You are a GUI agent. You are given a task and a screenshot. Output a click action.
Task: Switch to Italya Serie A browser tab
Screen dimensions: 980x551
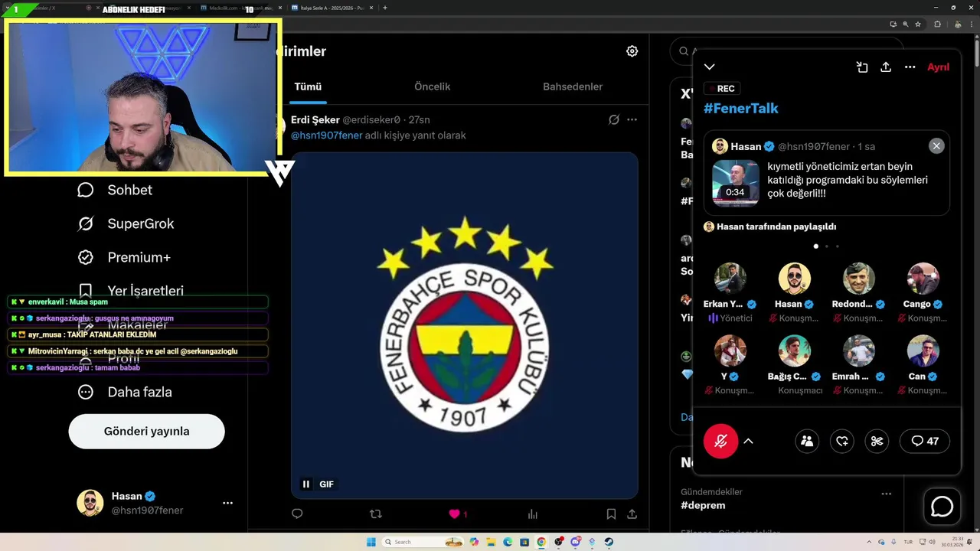pyautogui.click(x=333, y=8)
